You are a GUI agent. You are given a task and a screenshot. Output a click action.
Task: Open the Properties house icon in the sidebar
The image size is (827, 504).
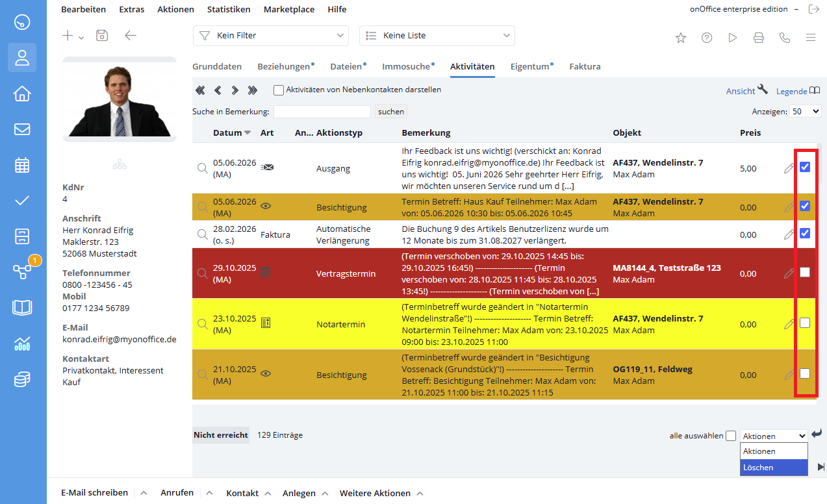22,94
